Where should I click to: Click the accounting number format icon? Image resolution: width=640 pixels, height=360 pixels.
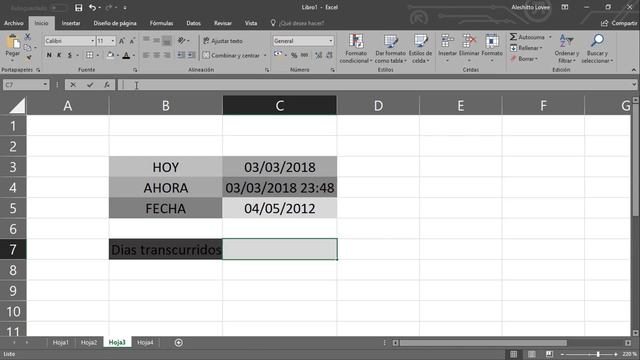point(278,55)
